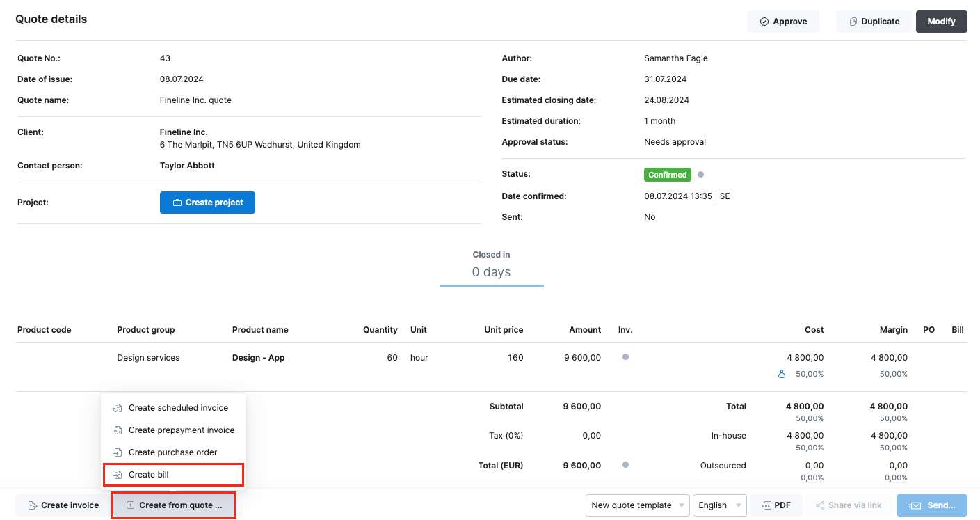Open the Create from quote menu
Screen dimensions: 980x520
(x=173, y=505)
